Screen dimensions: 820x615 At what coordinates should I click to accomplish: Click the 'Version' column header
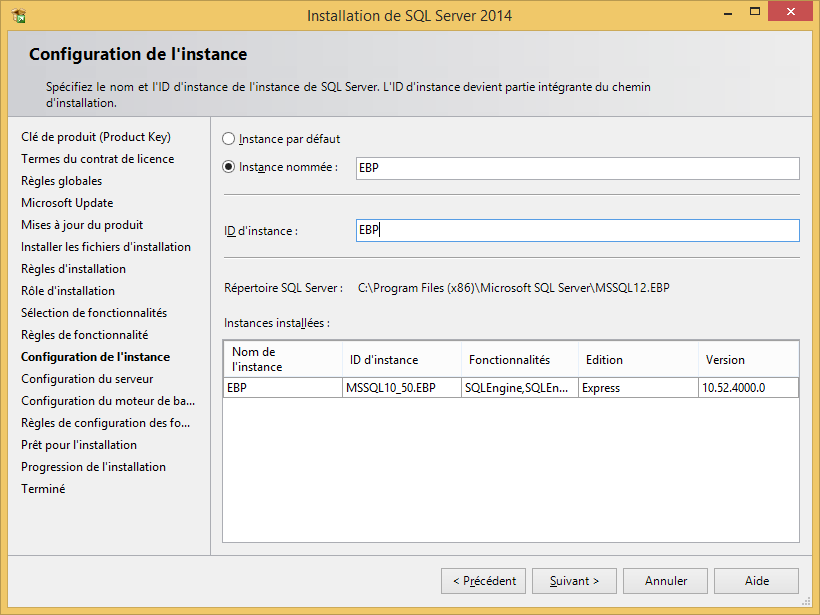(x=748, y=359)
